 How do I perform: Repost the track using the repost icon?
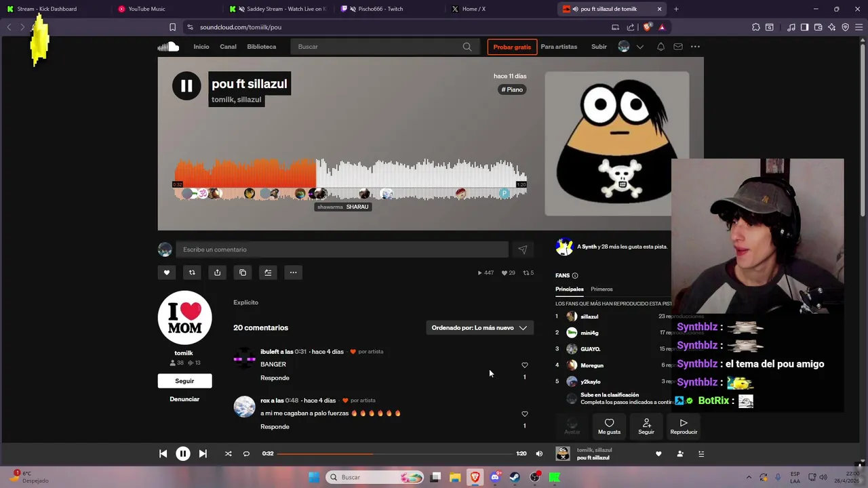click(192, 272)
